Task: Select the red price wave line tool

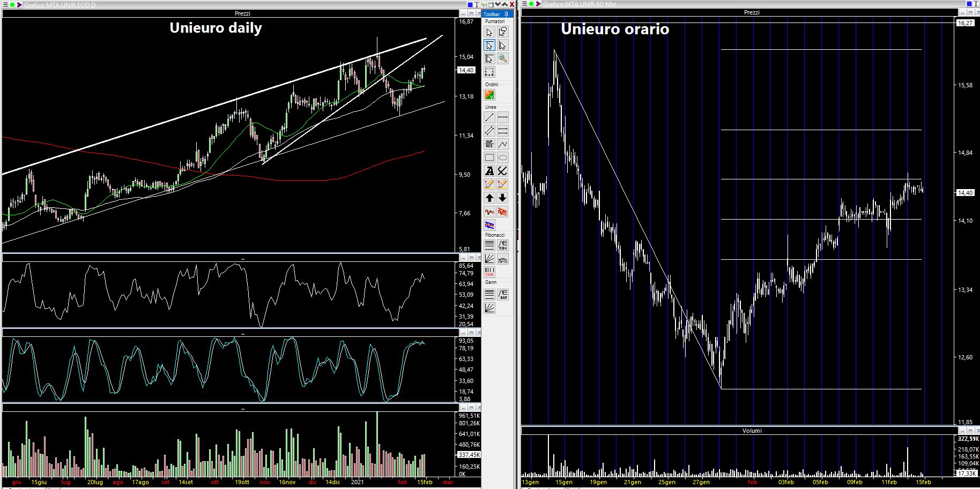Action: [x=489, y=212]
